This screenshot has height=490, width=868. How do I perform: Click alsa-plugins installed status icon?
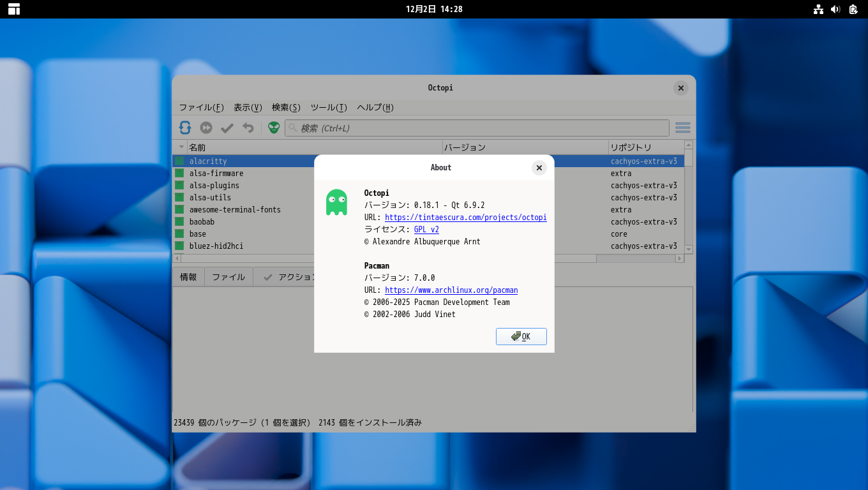pos(179,186)
